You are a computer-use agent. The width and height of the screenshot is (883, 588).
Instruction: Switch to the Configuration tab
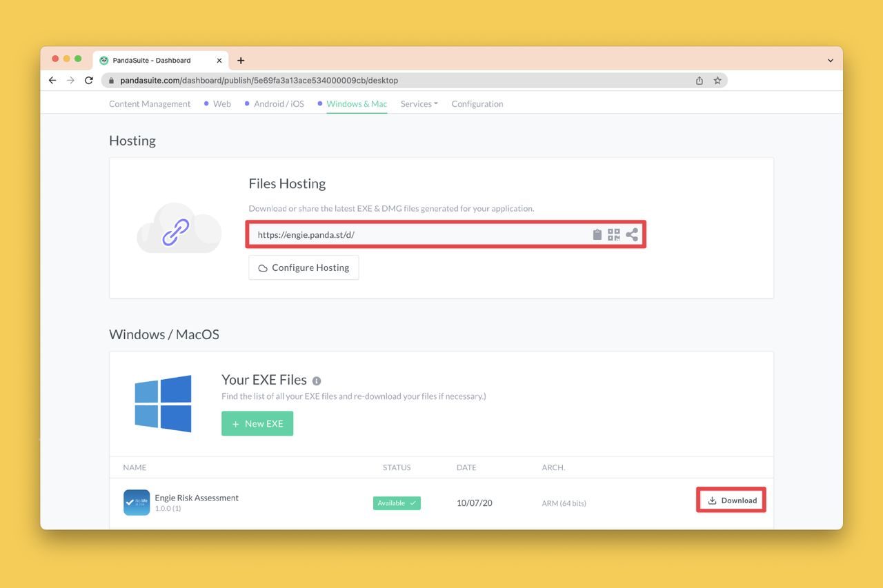click(477, 103)
